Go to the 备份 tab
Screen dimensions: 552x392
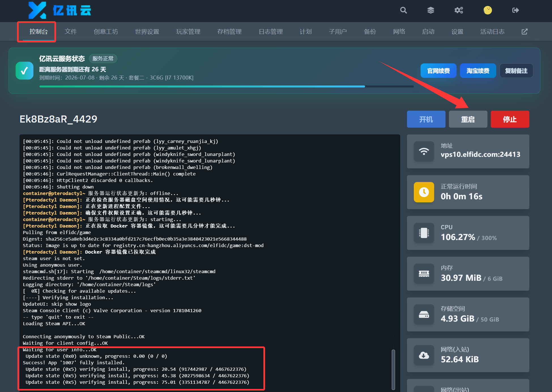[x=370, y=31]
